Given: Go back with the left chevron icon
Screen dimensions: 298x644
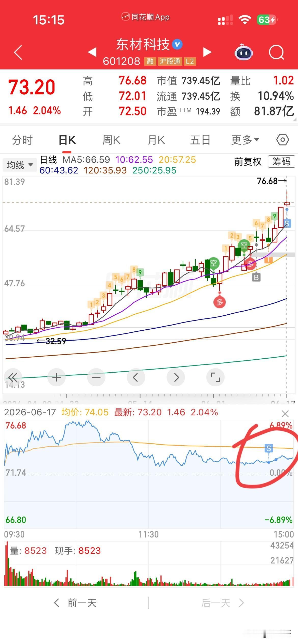Looking at the screenshot, I should click(18, 52).
